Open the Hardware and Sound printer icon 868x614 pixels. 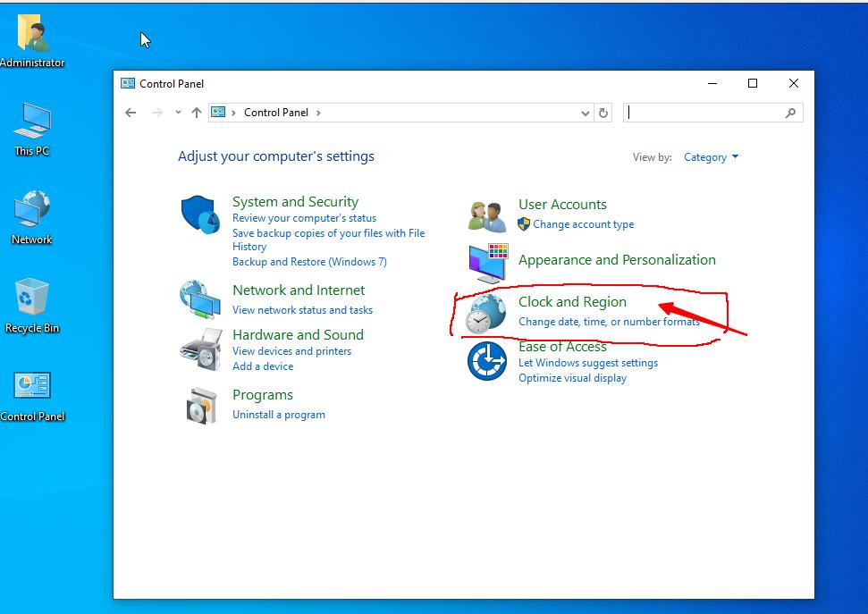201,349
